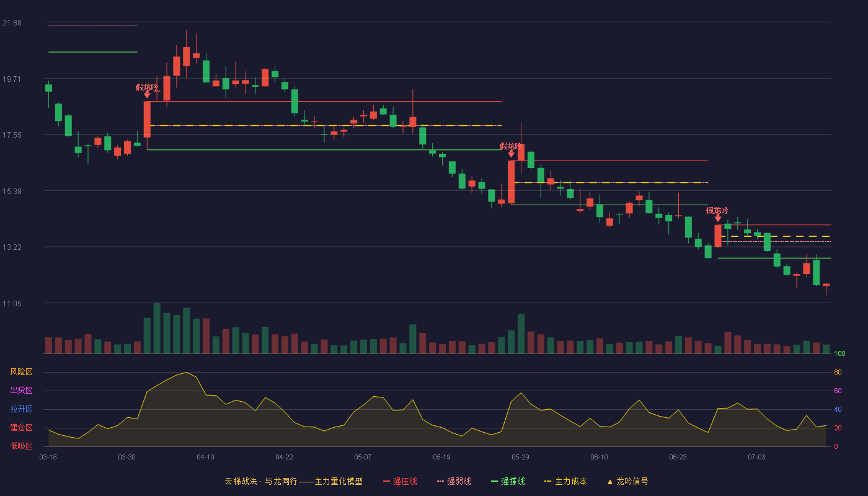The image size is (868, 496).
Task: Click the 04-10 date label
Action: click(x=205, y=457)
